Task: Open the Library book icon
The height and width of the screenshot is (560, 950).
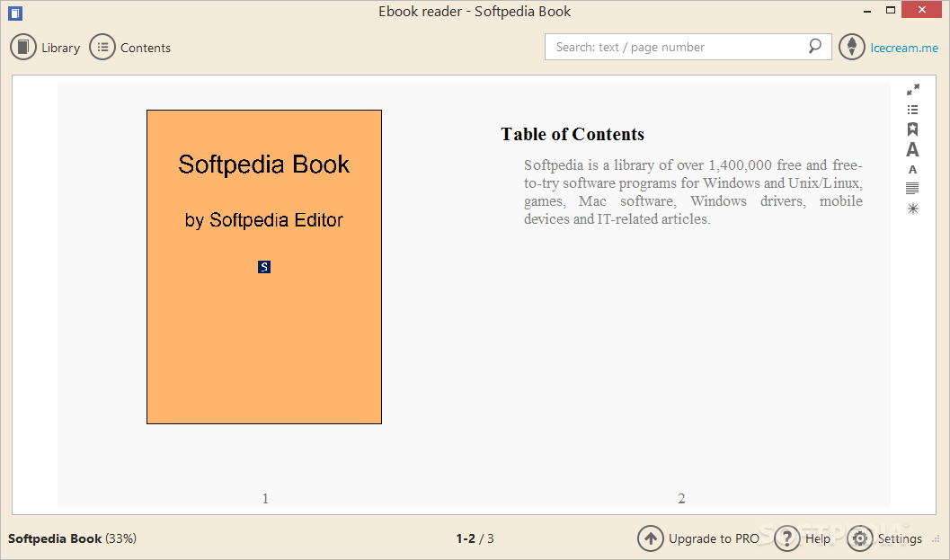Action: (x=23, y=48)
